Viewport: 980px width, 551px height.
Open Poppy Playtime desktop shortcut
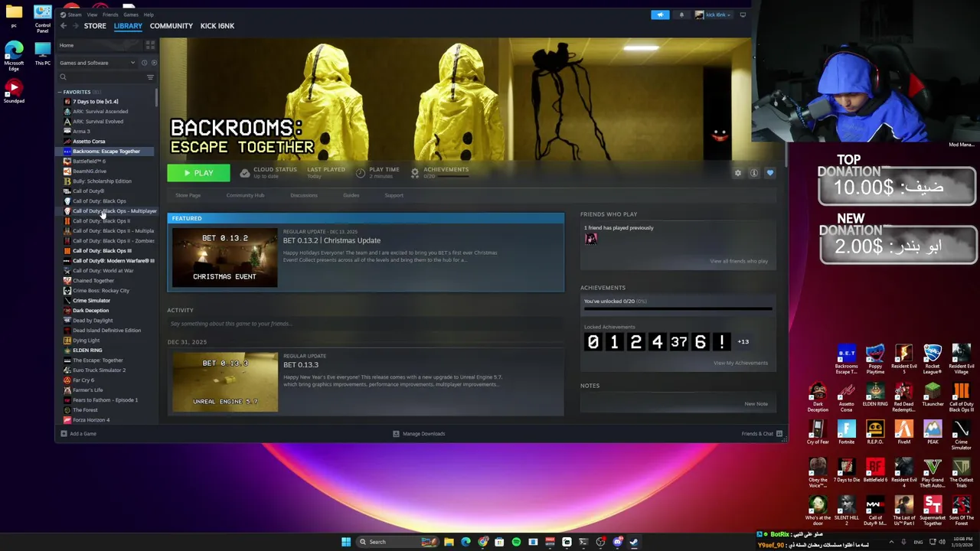(875, 360)
